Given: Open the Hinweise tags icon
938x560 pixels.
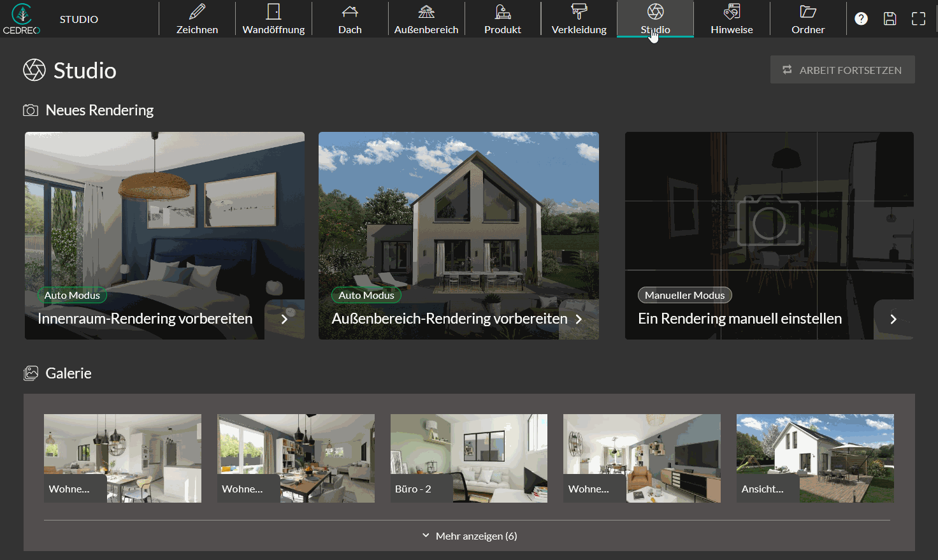Looking at the screenshot, I should click(x=732, y=11).
